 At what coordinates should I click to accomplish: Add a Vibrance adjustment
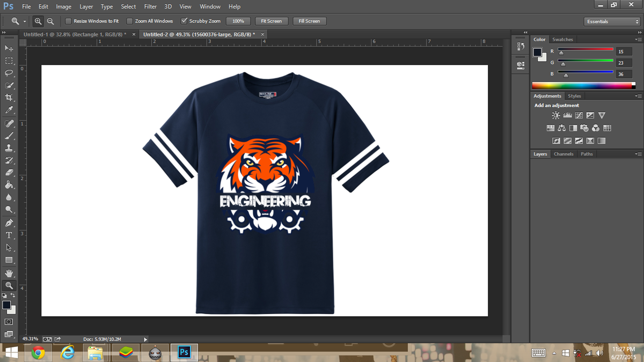tap(602, 115)
